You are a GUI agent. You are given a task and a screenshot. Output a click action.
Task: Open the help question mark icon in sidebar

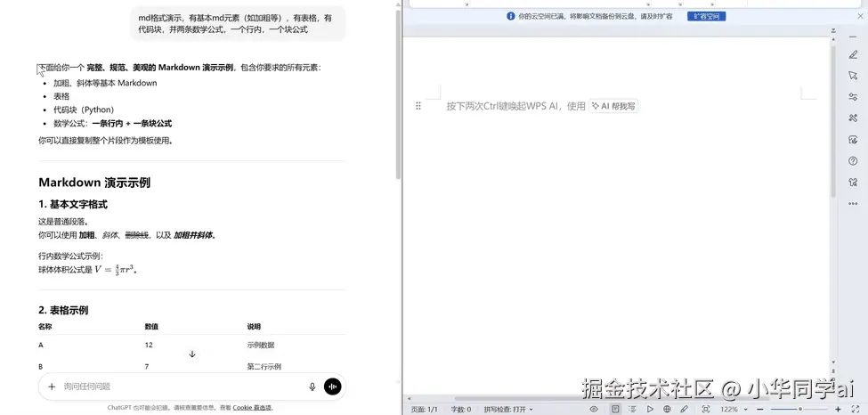click(853, 160)
